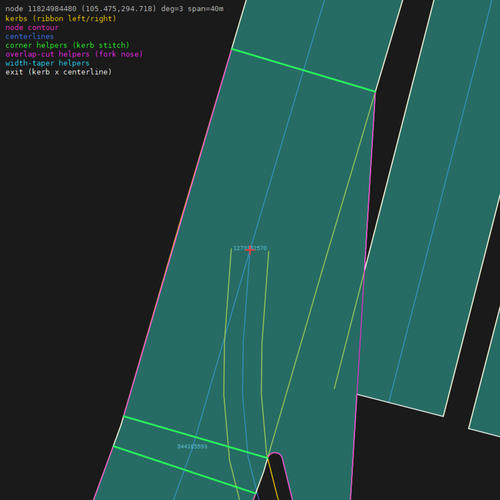Image resolution: width=500 pixels, height=500 pixels.
Task: Click the way label ending in 2570
Action: (x=250, y=248)
